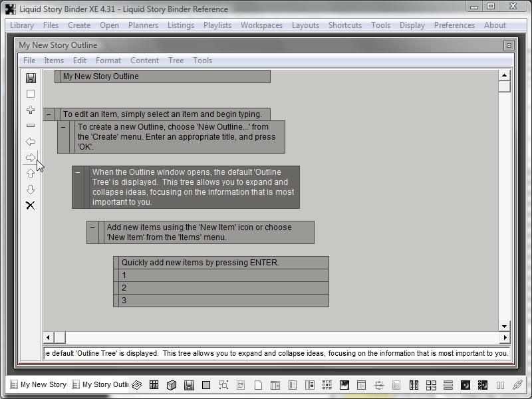
Task: Click the vertical scrollbar down arrow
Action: click(504, 326)
